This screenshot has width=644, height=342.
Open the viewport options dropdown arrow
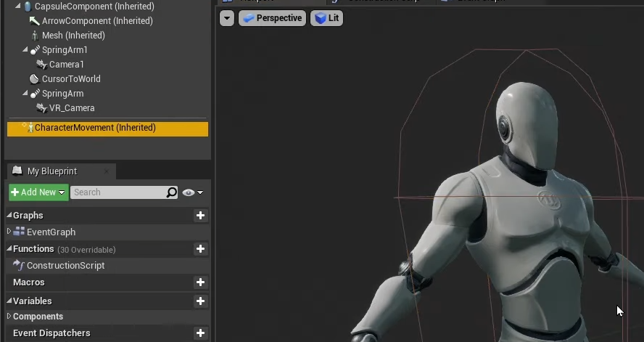point(227,18)
